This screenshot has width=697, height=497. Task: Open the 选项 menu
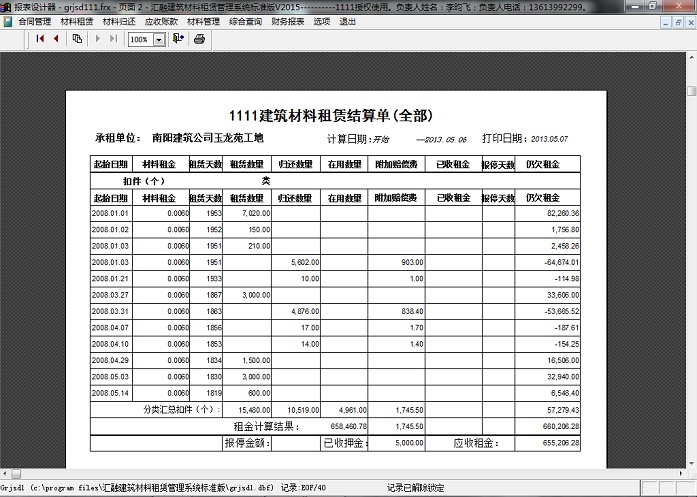(322, 22)
